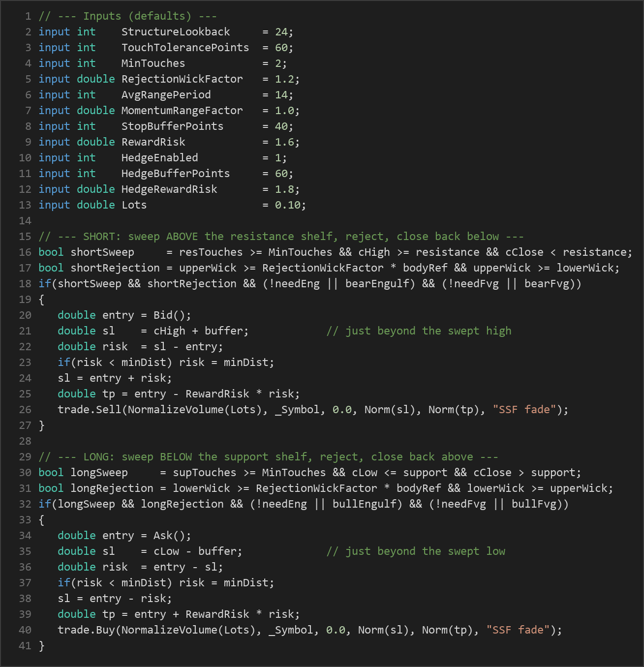644x667 pixels.
Task: Click 'trade.Buy' call on line 40
Action: pos(86,630)
